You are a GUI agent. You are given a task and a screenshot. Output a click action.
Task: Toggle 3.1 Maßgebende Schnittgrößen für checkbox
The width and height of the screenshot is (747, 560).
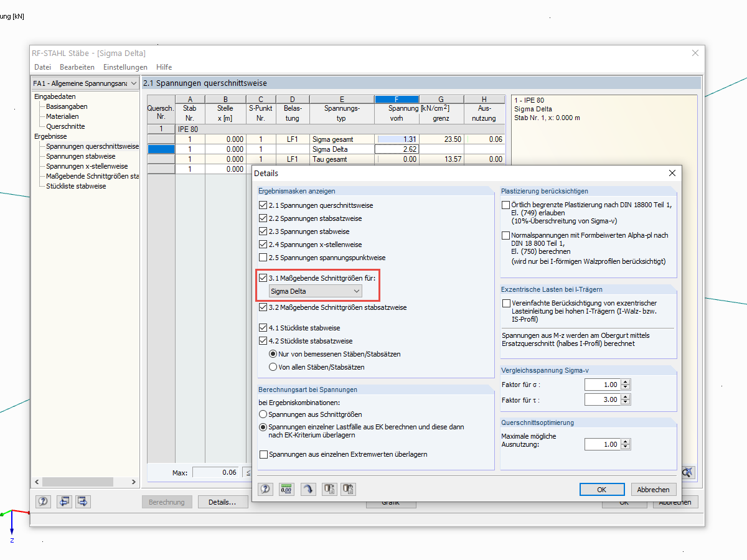tap(263, 278)
